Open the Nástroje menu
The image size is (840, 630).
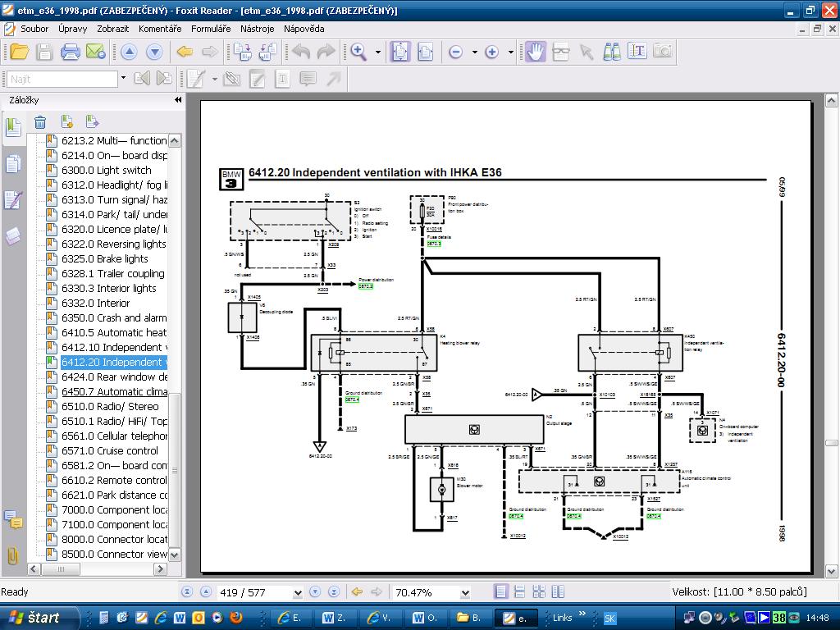[257, 29]
